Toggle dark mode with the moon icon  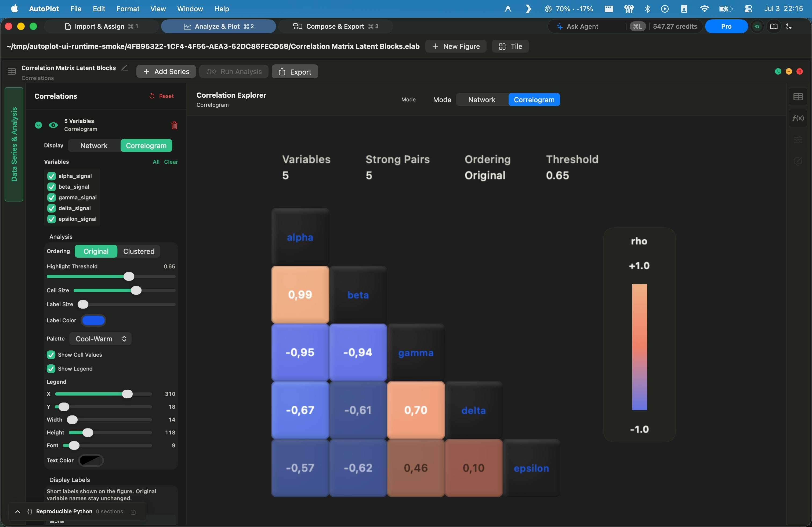(x=788, y=26)
